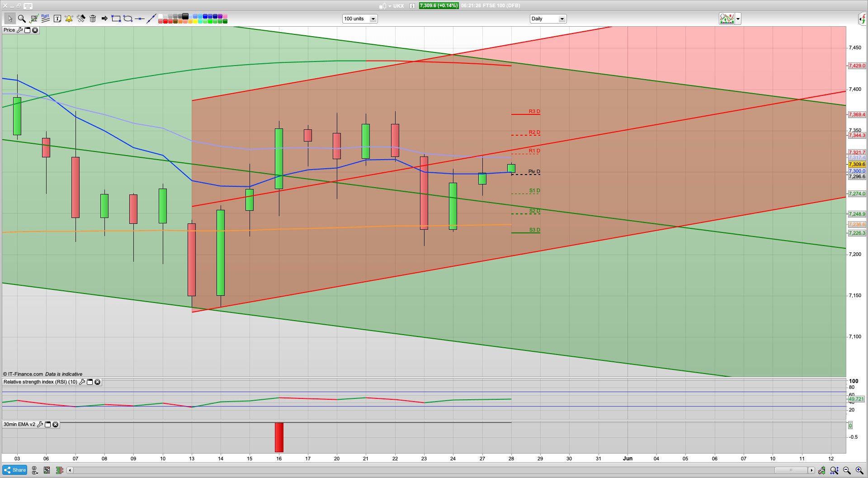Pick the brown color swatch
The width and height of the screenshot is (868, 478).
pos(175,21)
